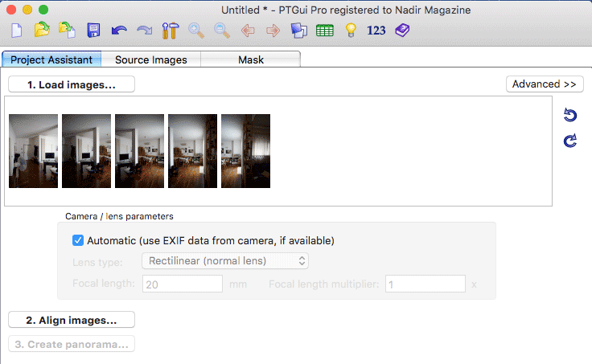Viewport: 592px width, 364px height.
Task: Uncheck Automatic use EXIF data checkbox
Action: click(78, 240)
